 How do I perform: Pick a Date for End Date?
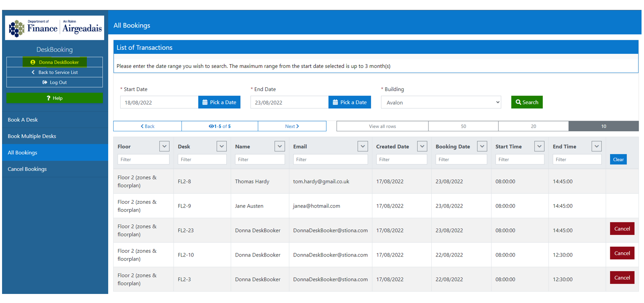click(350, 103)
